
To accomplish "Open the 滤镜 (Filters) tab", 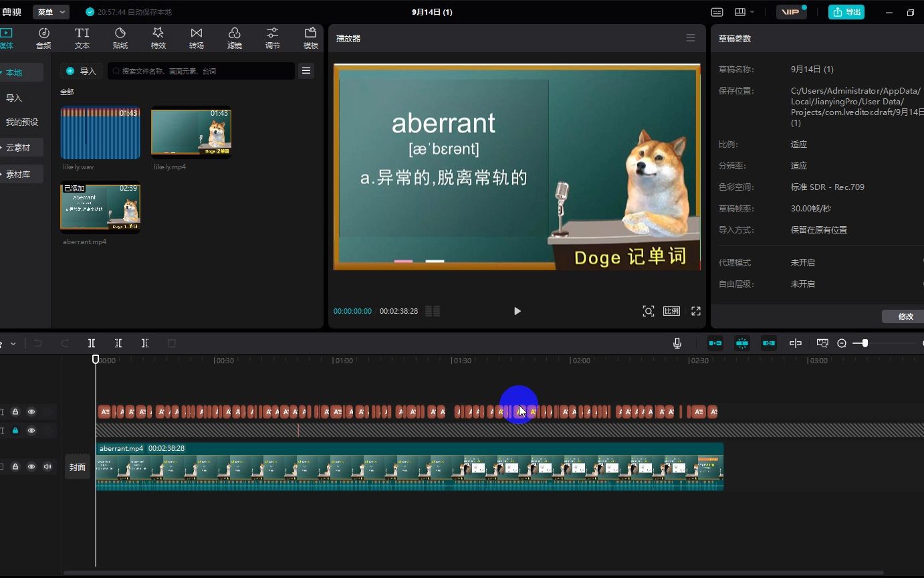I will point(235,38).
